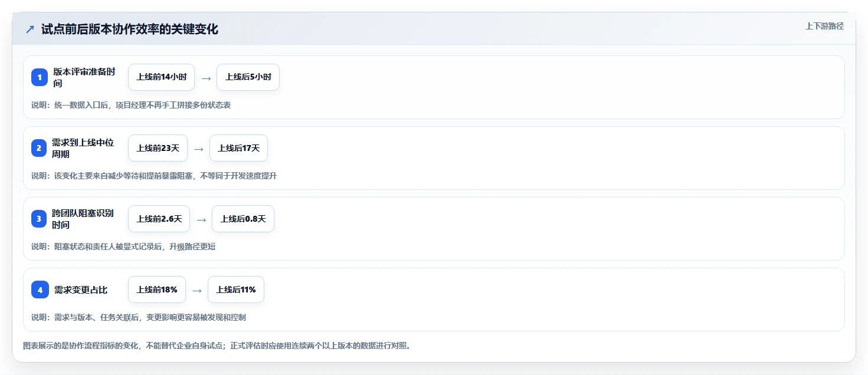Click the 上线前23天 value pill

158,148
